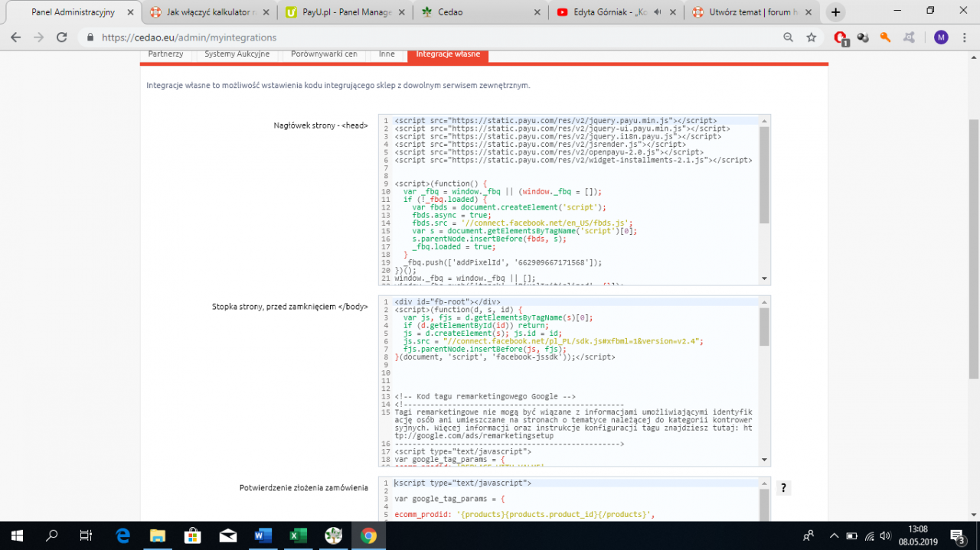The height and width of the screenshot is (550, 980).
Task: Mute the Edyta Górniak YouTube tab audio
Action: [x=657, y=12]
